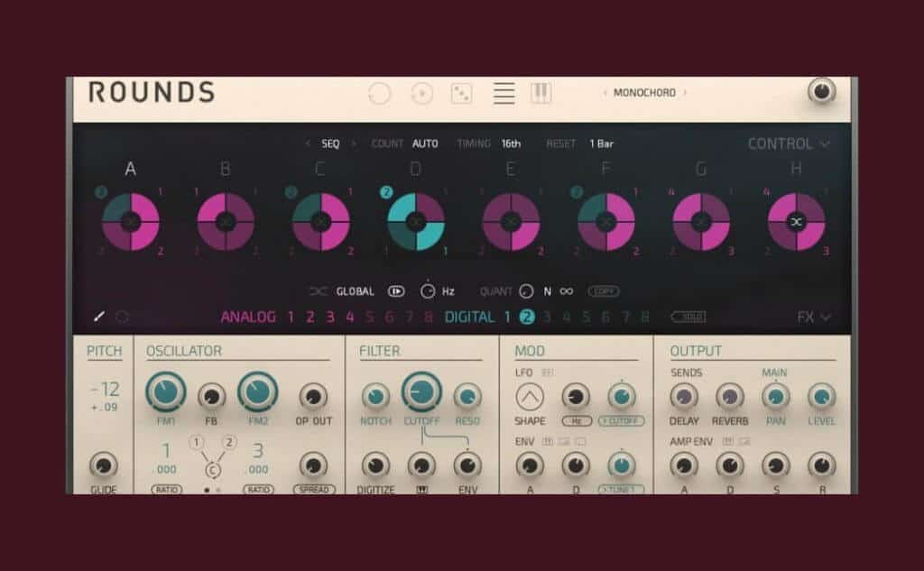Click the center icon of ring A
This screenshot has width=924, height=571.
tap(130, 222)
